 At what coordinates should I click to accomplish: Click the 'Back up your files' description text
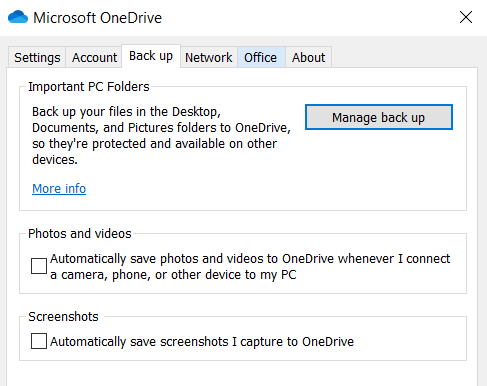click(161, 136)
